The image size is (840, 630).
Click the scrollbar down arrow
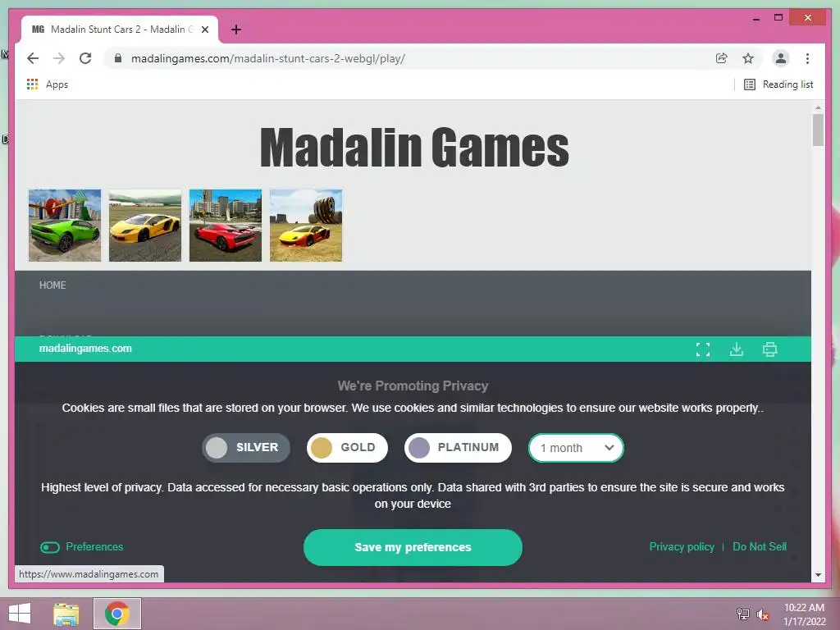[818, 575]
